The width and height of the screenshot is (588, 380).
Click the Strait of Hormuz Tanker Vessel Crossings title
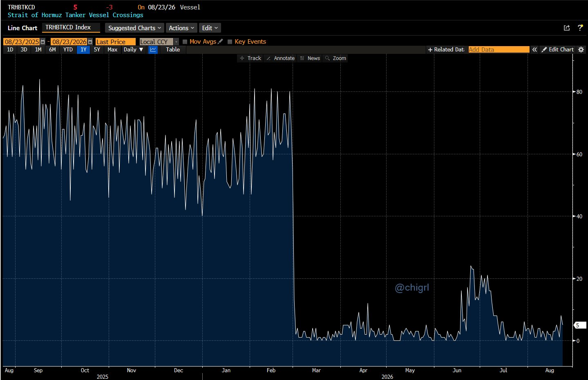(x=76, y=15)
